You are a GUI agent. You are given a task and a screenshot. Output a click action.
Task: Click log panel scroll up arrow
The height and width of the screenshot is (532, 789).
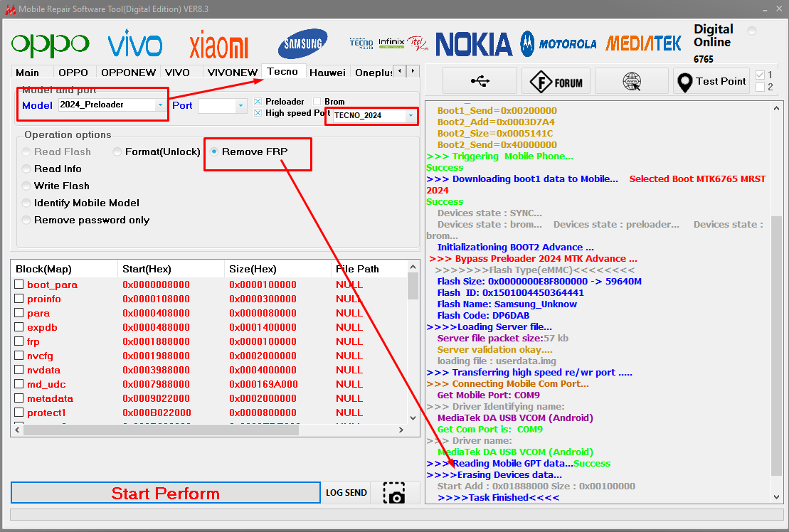click(x=776, y=108)
